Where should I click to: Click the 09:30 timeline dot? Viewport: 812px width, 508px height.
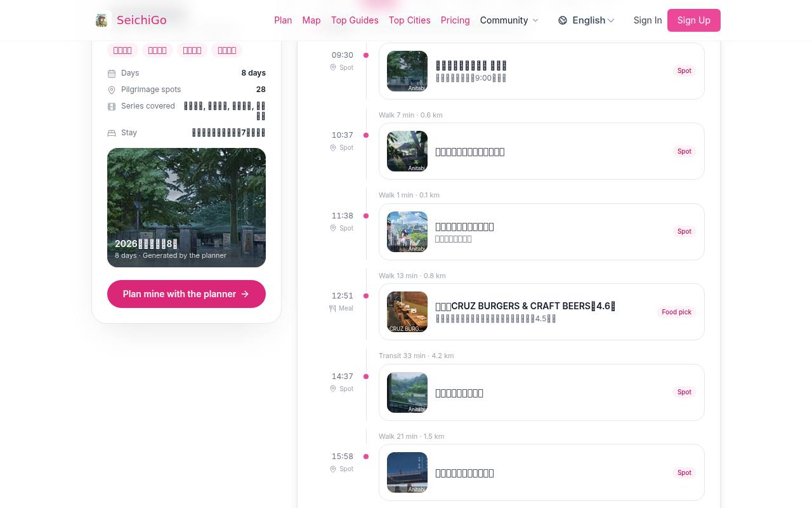[366, 55]
